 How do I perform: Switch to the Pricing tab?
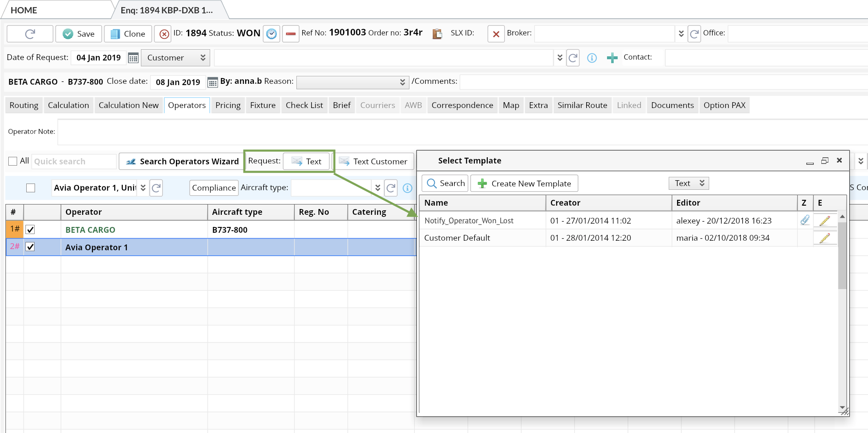pos(228,105)
